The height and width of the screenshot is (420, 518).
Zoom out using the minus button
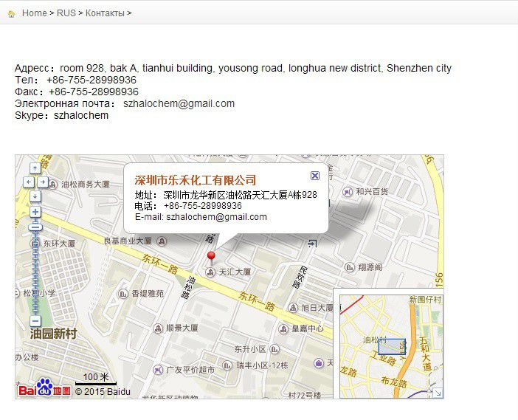point(35,321)
